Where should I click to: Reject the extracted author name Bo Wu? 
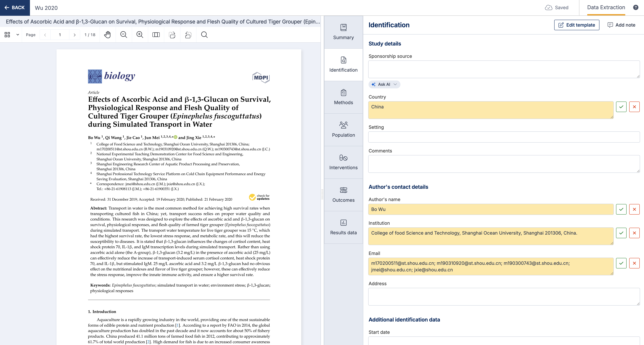(x=634, y=209)
